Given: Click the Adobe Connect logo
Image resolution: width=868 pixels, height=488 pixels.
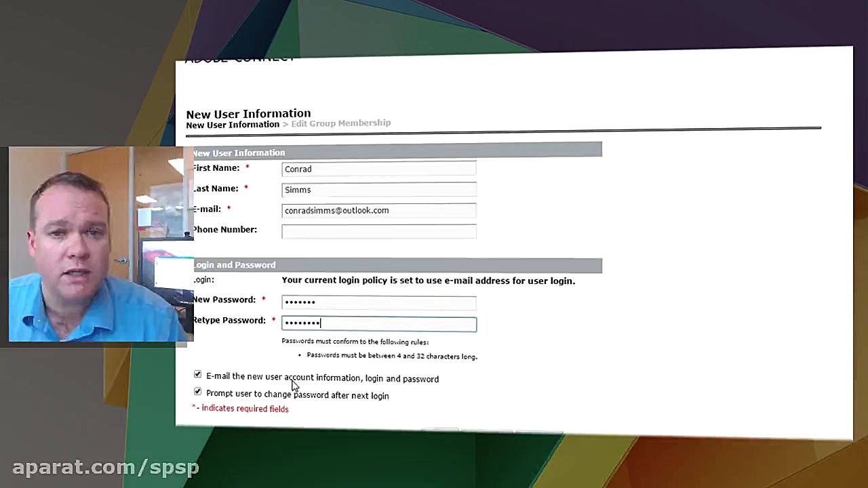Looking at the screenshot, I should (240, 59).
